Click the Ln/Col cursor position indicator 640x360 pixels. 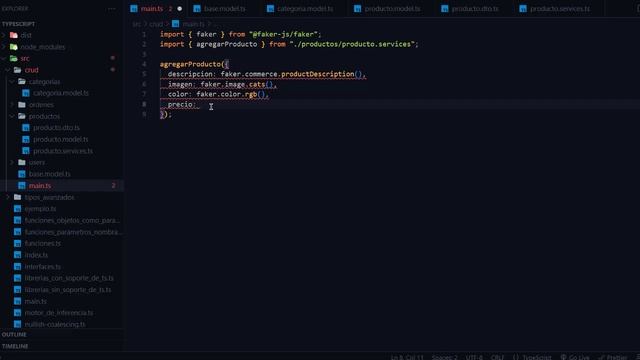tap(407, 357)
